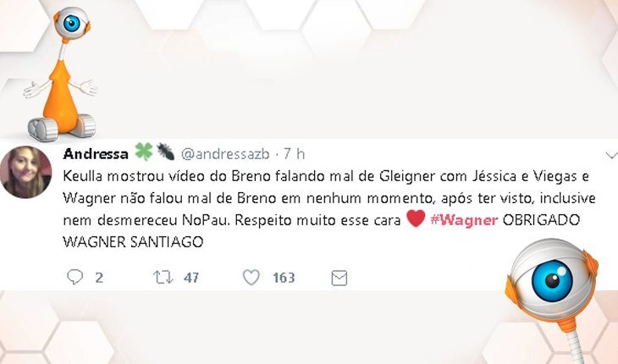Image resolution: width=618 pixels, height=364 pixels.
Task: Click the black feather emoji beside name
Action: click(166, 152)
